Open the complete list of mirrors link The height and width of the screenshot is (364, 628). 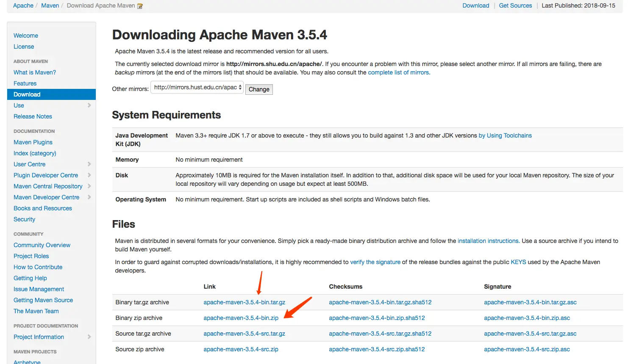[398, 72]
